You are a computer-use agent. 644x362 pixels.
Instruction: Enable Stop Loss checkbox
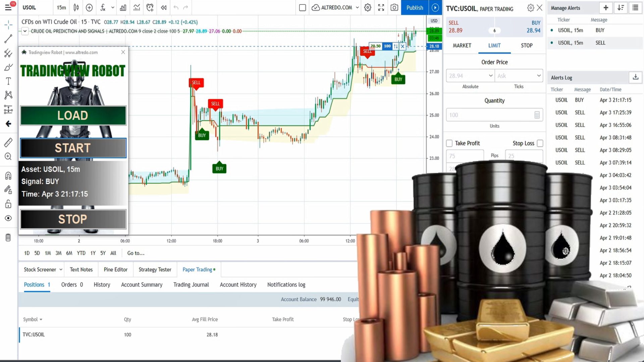click(540, 143)
